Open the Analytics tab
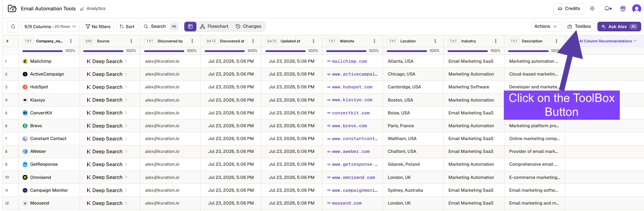 (x=93, y=9)
